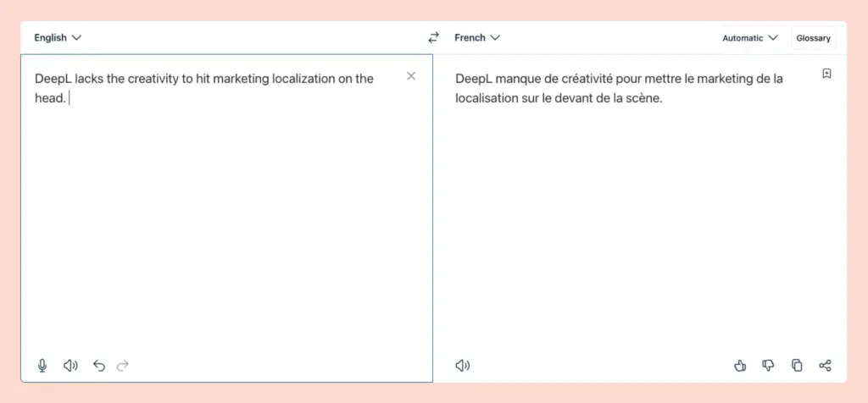The image size is (868, 403).
Task: Save the translation with the bookmark icon
Action: coord(826,75)
